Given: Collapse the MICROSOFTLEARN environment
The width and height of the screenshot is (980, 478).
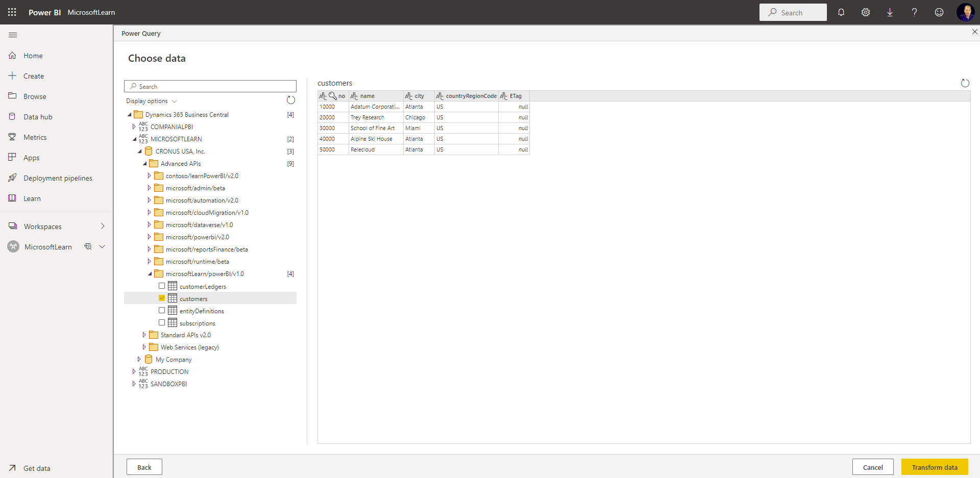Looking at the screenshot, I should pos(134,139).
